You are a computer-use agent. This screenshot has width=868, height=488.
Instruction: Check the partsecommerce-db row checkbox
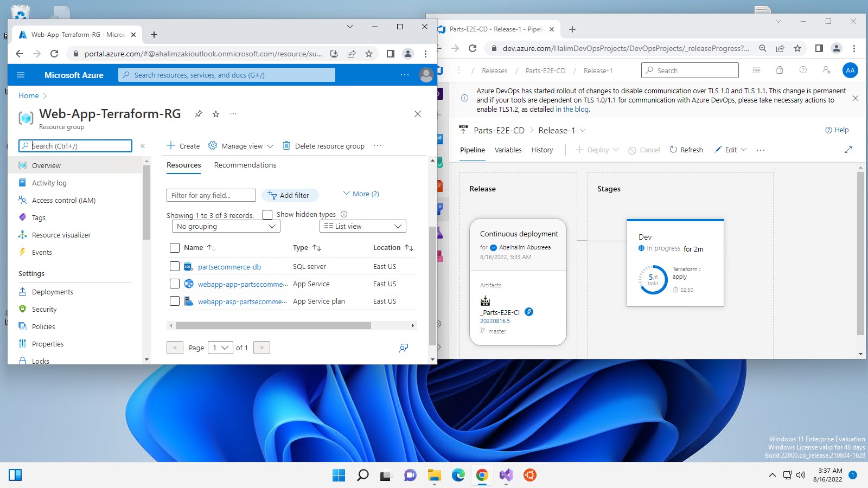(175, 266)
